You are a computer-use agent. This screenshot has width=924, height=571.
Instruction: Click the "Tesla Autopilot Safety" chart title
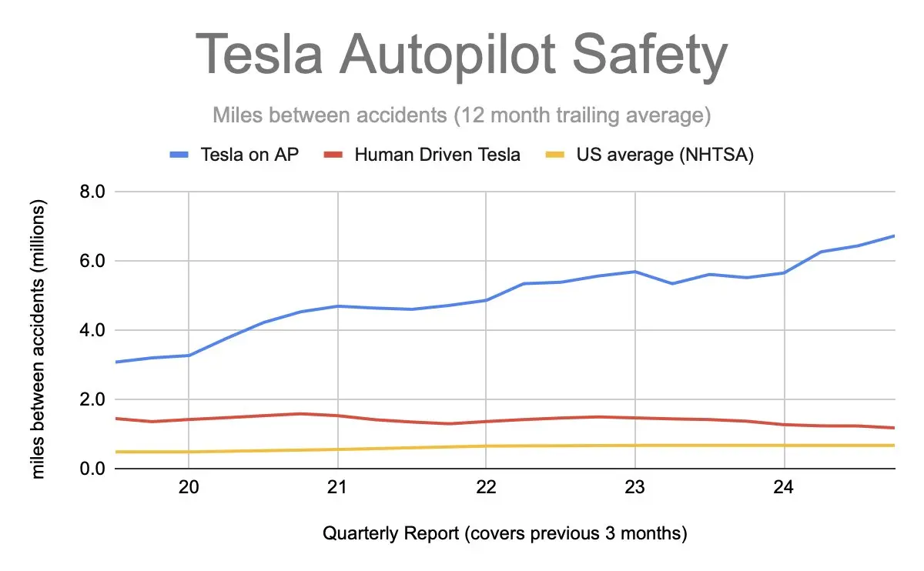coord(461,55)
